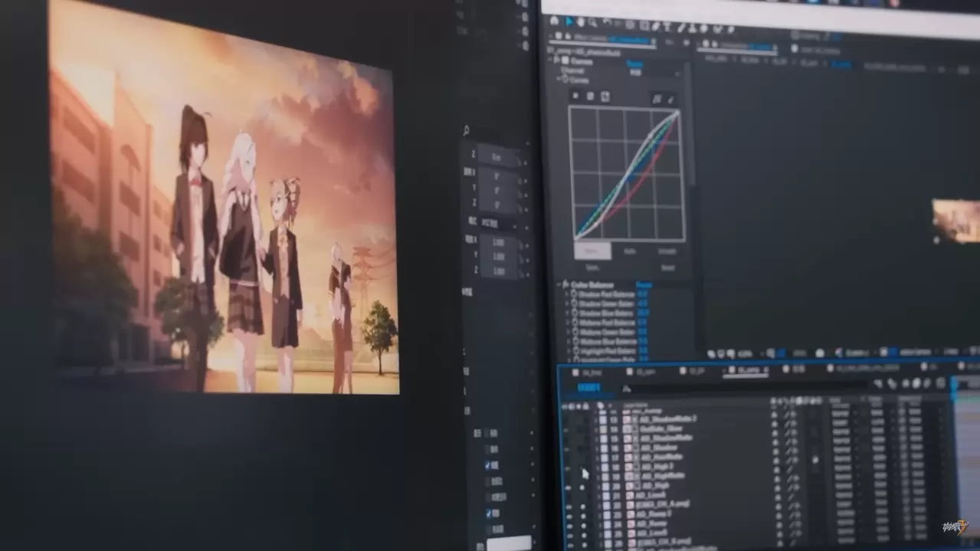
Task: Select the Selection arrow tool
Action: click(569, 21)
